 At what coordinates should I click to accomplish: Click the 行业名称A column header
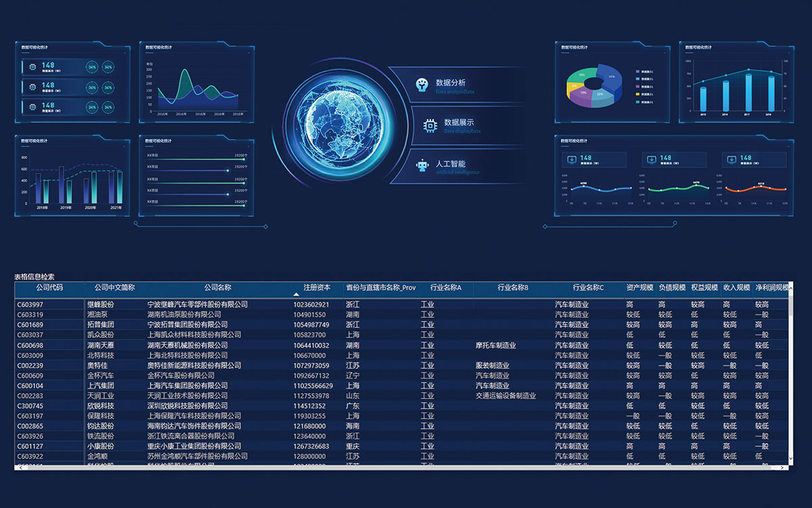tap(445, 288)
